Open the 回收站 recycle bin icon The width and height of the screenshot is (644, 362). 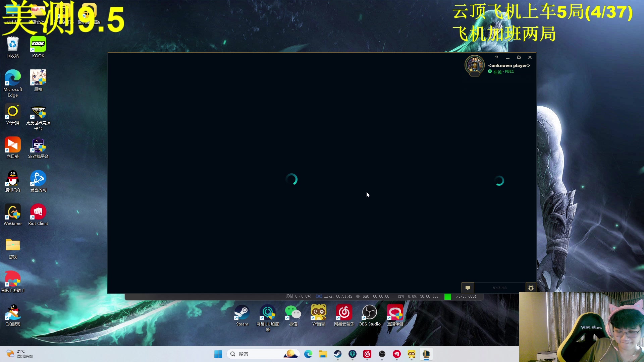click(x=13, y=47)
